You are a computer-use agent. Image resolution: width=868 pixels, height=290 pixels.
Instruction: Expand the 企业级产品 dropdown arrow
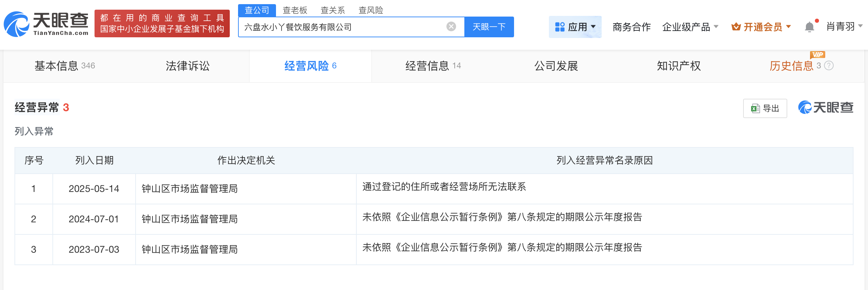click(x=716, y=27)
